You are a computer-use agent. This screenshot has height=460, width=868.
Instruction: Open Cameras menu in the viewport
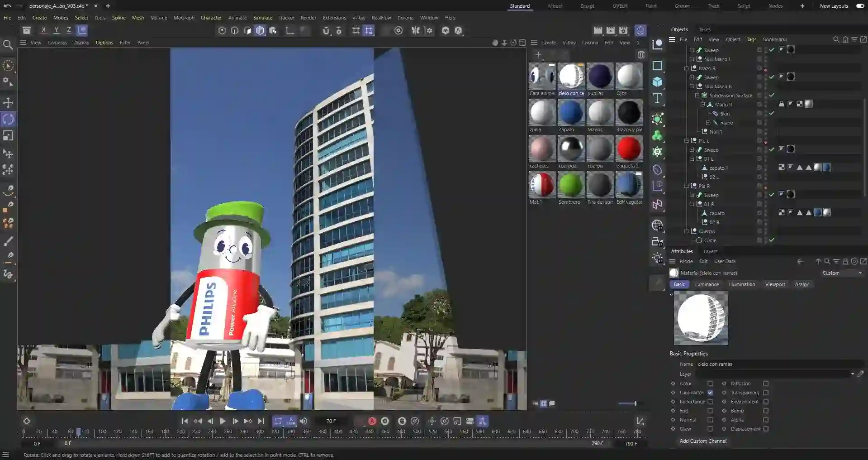57,43
